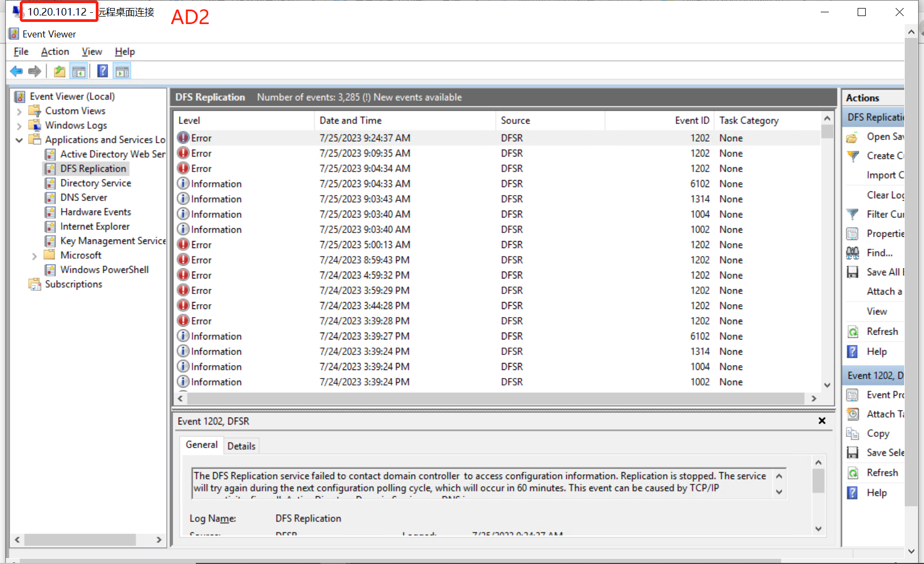Click Clear Log in the Actions pane

[x=885, y=195]
